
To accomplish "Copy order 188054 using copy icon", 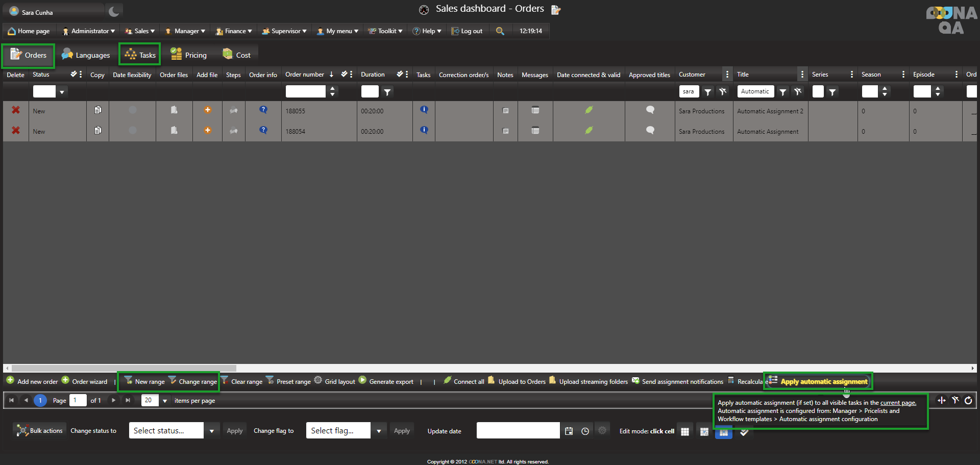I will 97,131.
